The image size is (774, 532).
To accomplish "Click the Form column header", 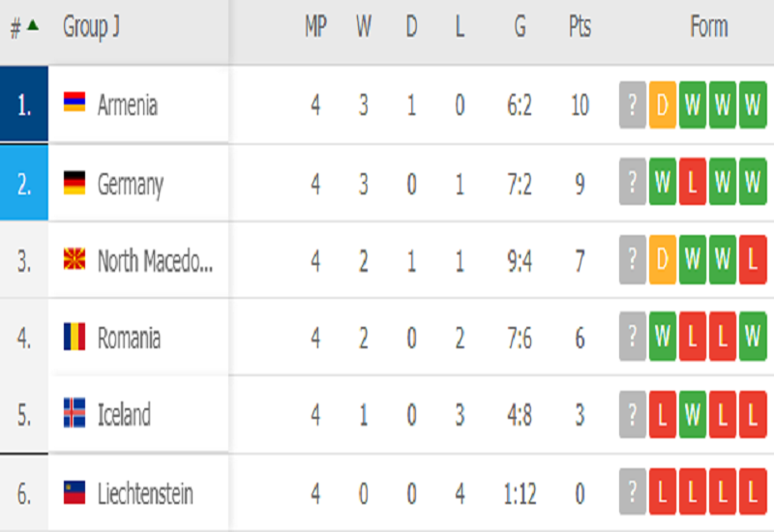I will pos(708,27).
